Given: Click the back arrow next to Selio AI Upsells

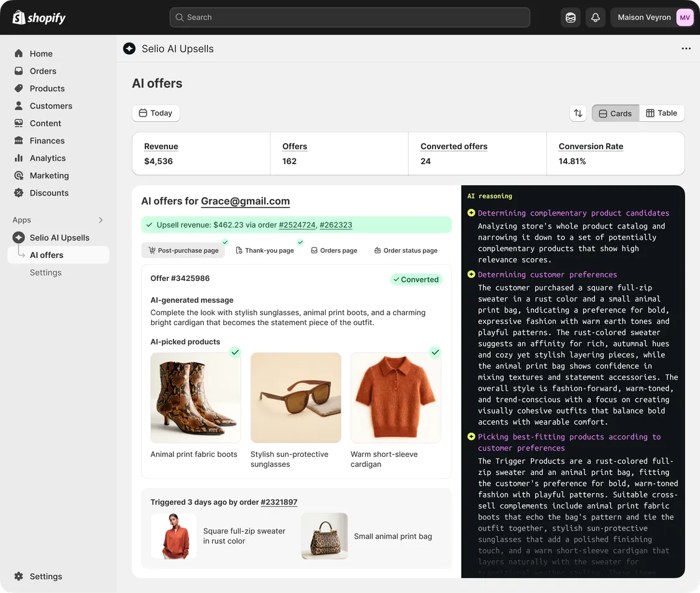Looking at the screenshot, I should (129, 48).
